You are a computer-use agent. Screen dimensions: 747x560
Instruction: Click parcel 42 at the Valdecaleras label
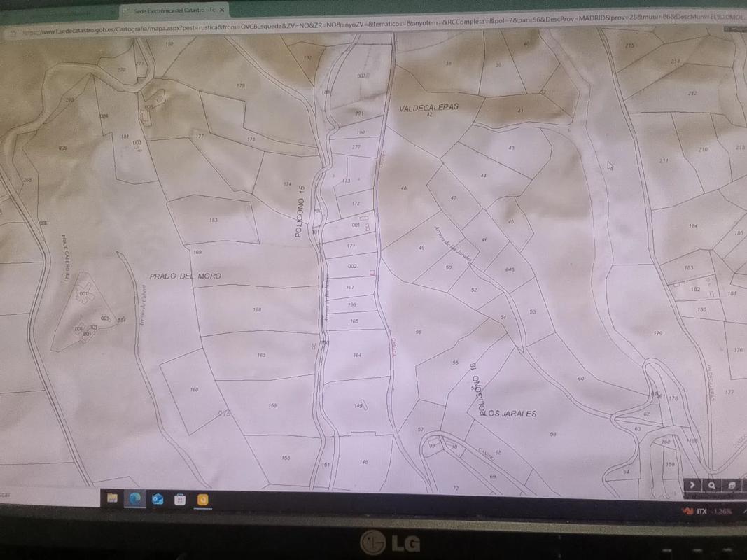click(429, 114)
